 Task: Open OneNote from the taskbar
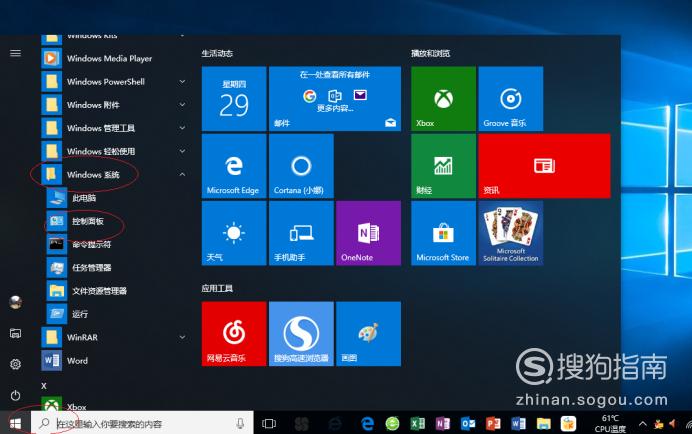point(443,424)
